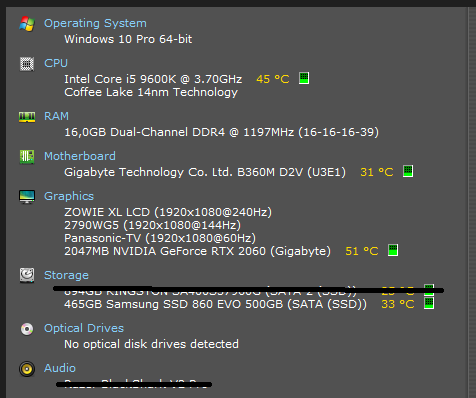476x398 pixels.
Task: Open the Optical Drives section link
Action: coord(84,328)
